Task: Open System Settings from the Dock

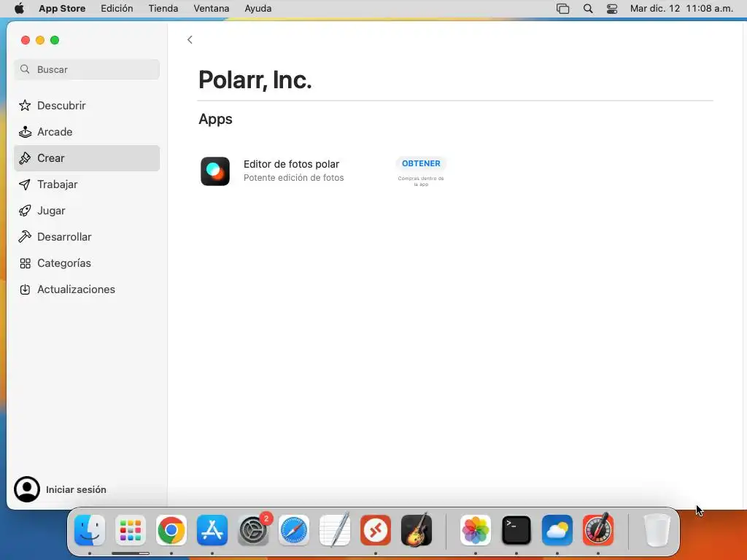Action: [253, 529]
